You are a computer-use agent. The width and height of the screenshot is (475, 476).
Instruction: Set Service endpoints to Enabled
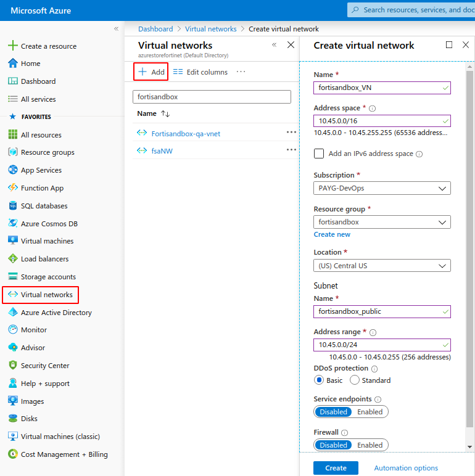point(370,412)
